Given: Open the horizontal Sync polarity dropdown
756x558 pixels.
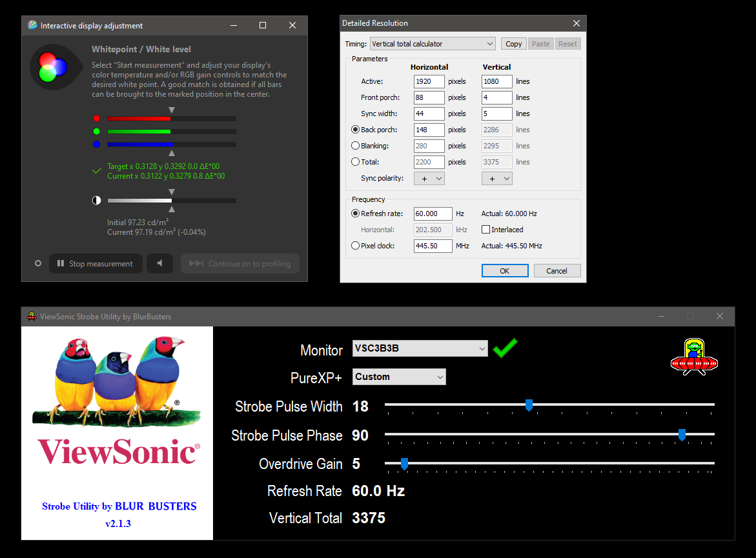Looking at the screenshot, I should click(x=429, y=178).
